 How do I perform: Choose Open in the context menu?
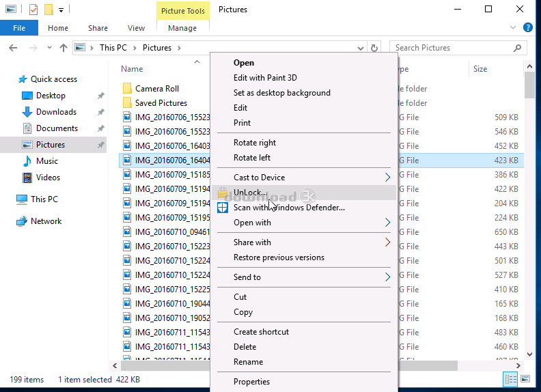coord(244,63)
